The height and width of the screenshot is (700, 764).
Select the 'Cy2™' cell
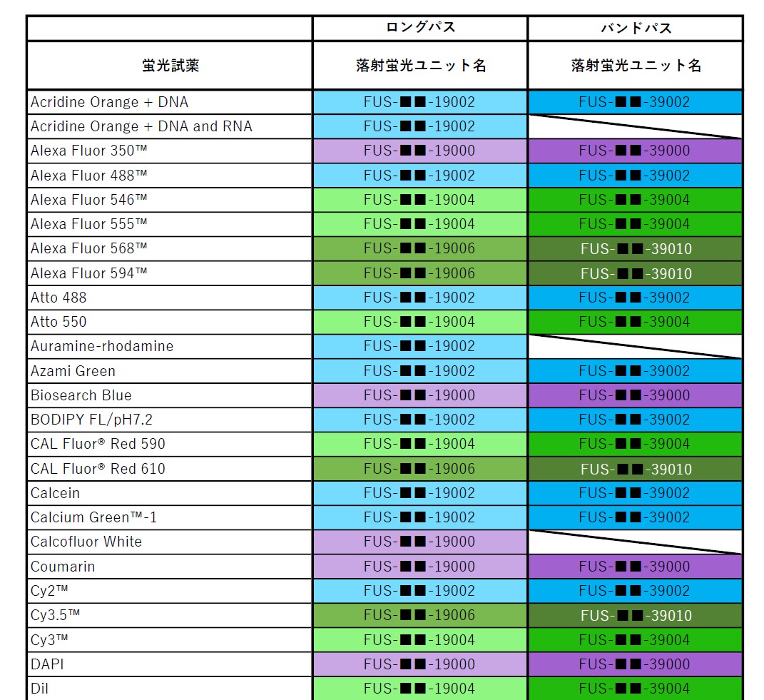tap(170, 591)
